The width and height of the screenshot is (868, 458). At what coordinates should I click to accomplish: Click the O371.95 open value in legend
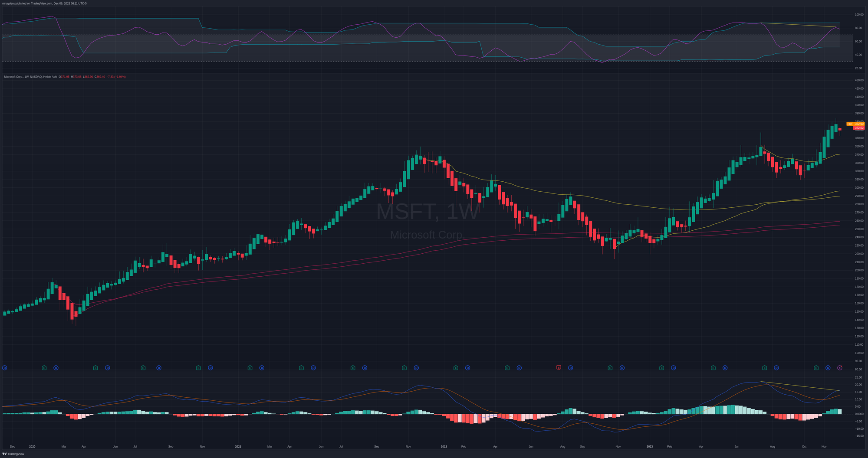[x=64, y=77]
